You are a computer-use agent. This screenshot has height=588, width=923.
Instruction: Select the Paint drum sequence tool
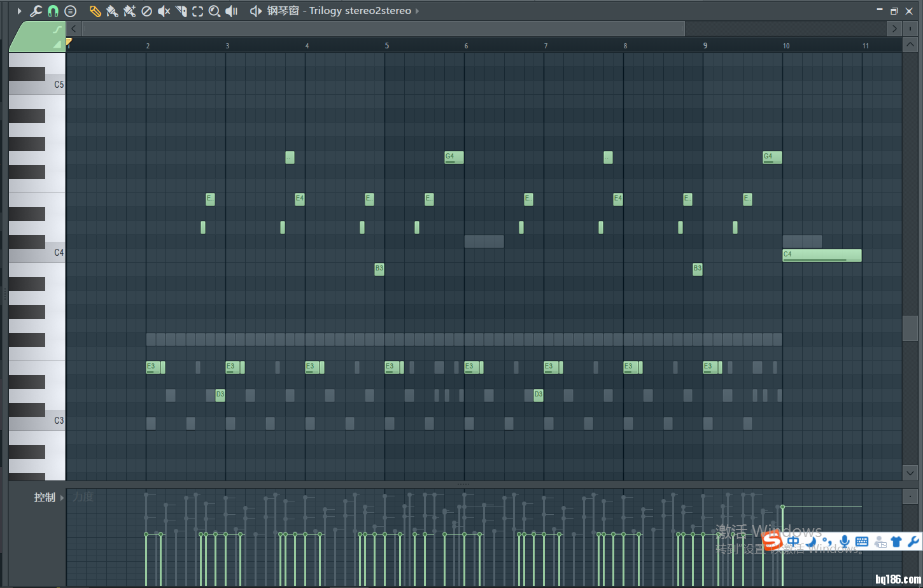(129, 11)
